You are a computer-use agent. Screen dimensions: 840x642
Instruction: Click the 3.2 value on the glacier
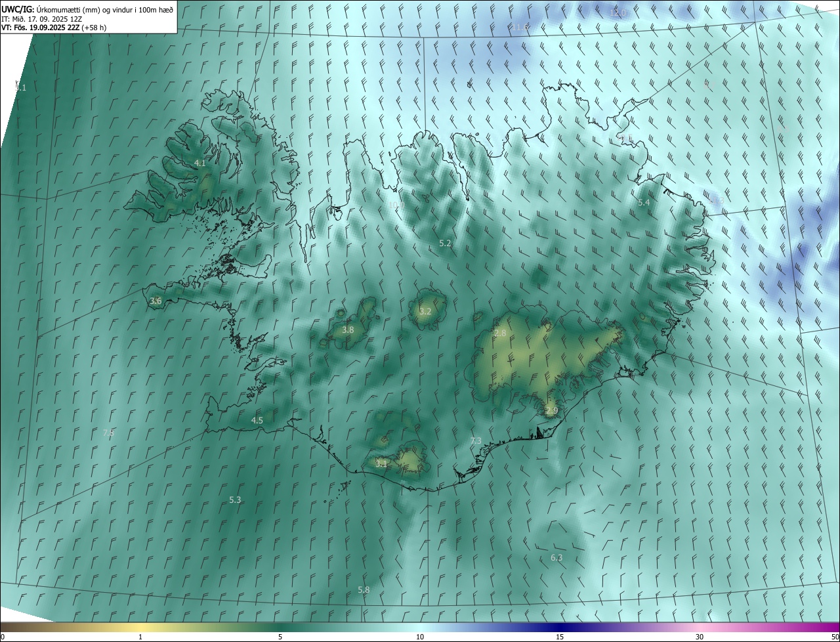425,311
